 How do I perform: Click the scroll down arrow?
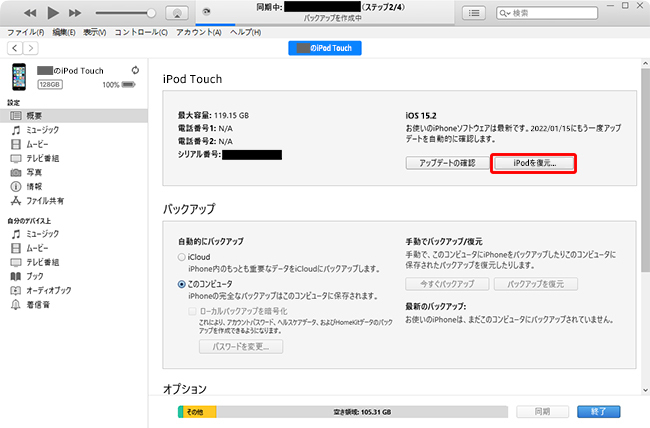[x=645, y=390]
